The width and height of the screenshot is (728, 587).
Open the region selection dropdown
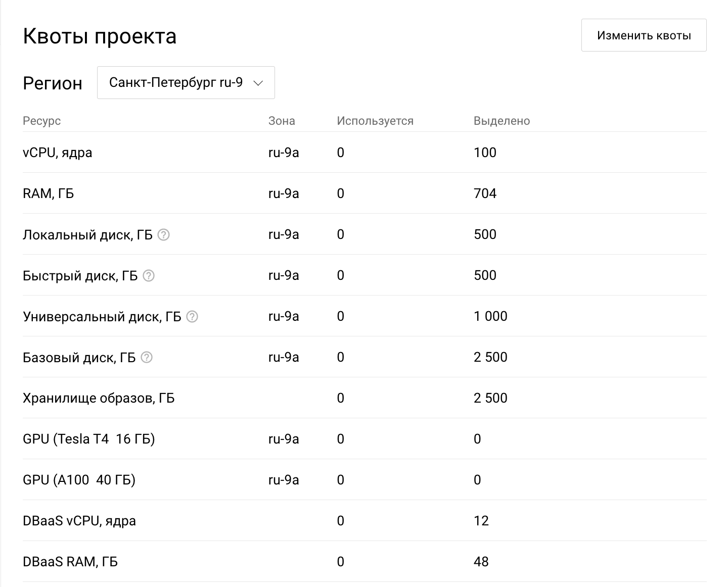pyautogui.click(x=186, y=82)
